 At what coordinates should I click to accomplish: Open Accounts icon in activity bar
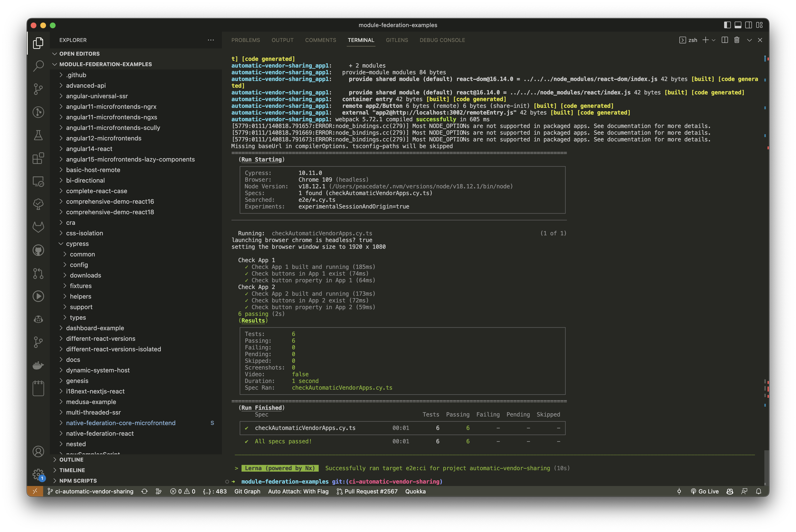38,451
